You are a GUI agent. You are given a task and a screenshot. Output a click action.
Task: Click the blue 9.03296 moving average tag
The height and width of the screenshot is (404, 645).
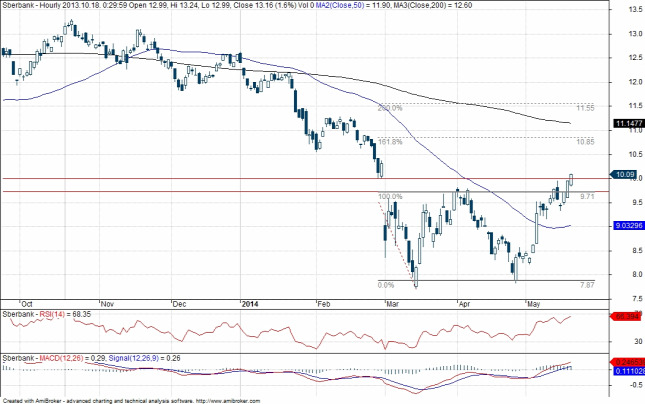[x=629, y=225]
